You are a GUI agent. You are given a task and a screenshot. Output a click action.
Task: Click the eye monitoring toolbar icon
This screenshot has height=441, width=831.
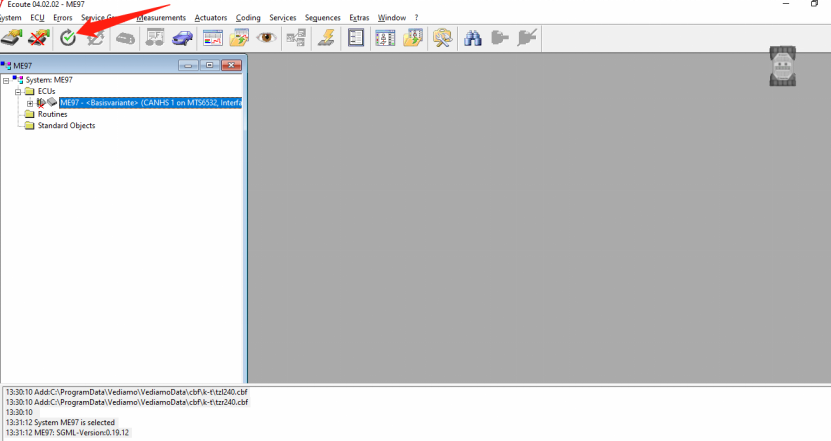[x=266, y=38]
